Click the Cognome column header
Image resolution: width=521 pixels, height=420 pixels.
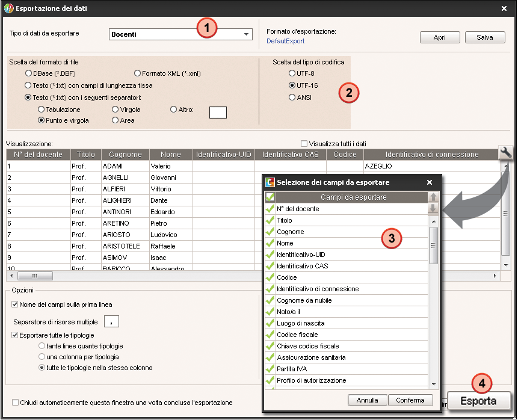pos(125,155)
